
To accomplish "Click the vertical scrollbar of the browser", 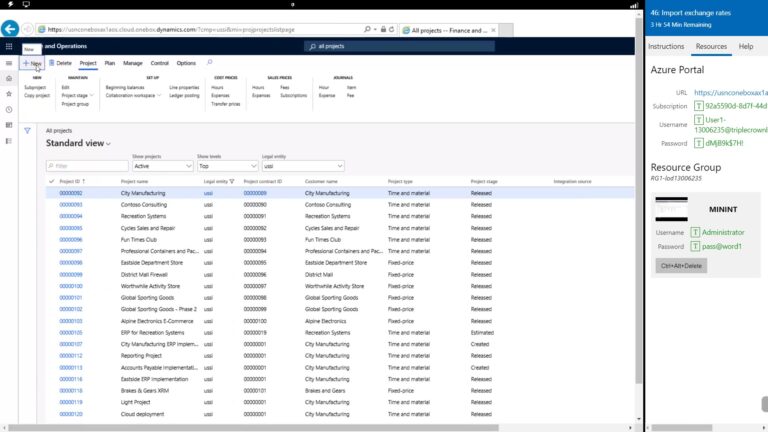I will pyautogui.click(x=639, y=201).
